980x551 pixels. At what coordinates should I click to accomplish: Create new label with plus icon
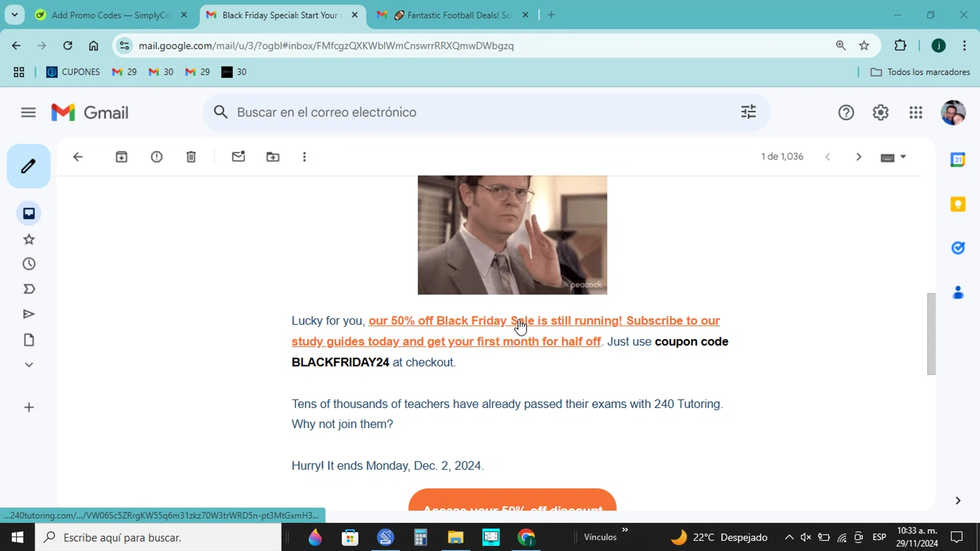click(x=29, y=407)
